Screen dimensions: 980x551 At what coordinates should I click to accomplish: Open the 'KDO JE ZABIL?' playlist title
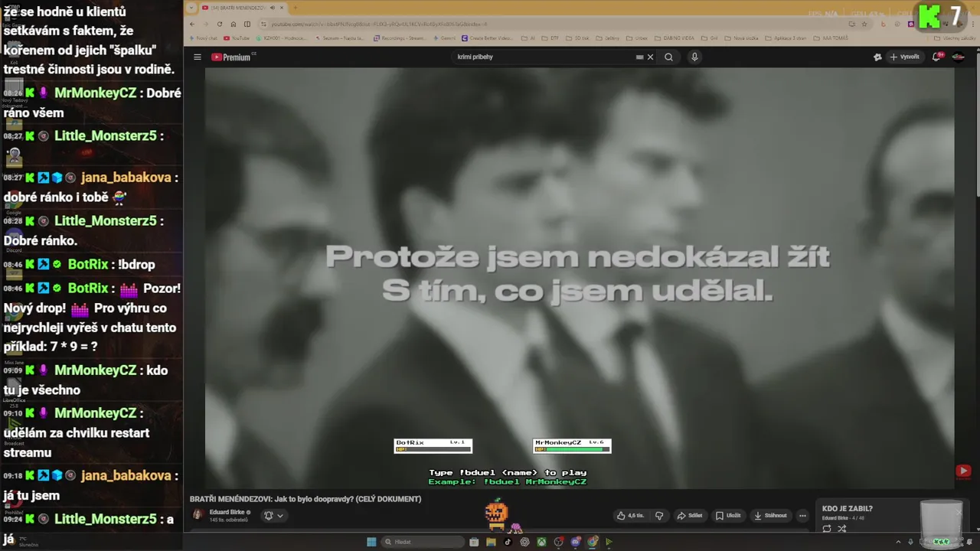point(847,509)
